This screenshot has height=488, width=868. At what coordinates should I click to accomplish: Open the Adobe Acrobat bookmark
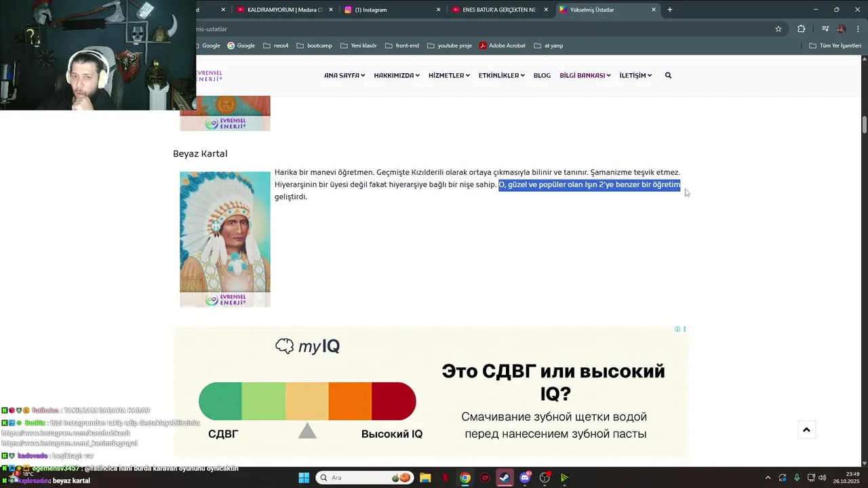coord(502,45)
